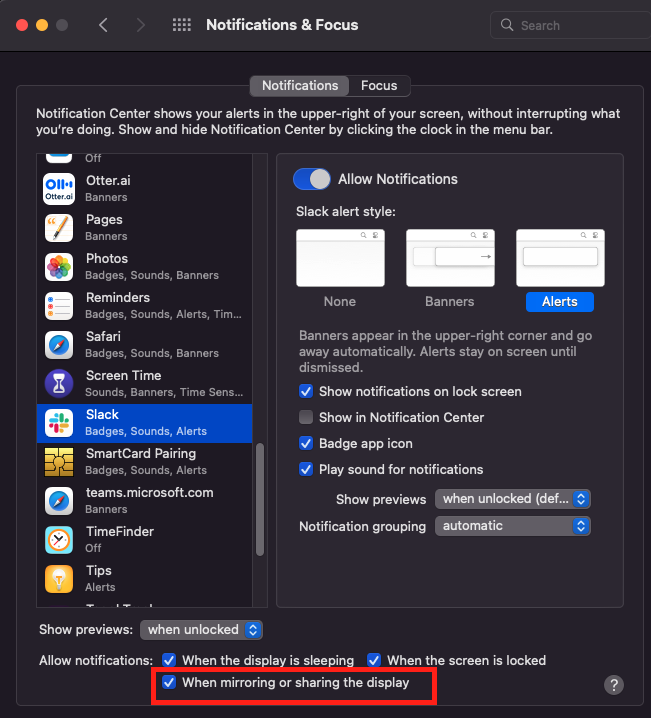Select the Alerts alert style thumbnail
Image resolution: width=651 pixels, height=718 pixels.
click(x=560, y=258)
